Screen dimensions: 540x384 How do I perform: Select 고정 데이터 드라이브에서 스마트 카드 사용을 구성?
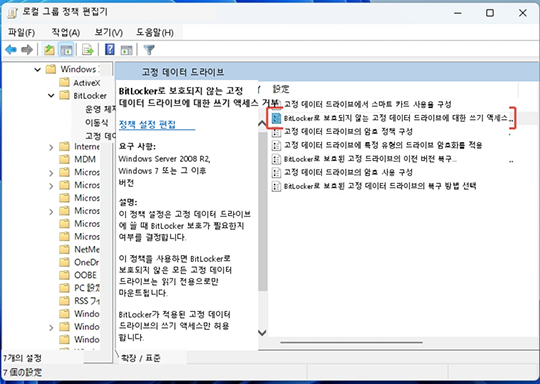pyautogui.click(x=367, y=104)
